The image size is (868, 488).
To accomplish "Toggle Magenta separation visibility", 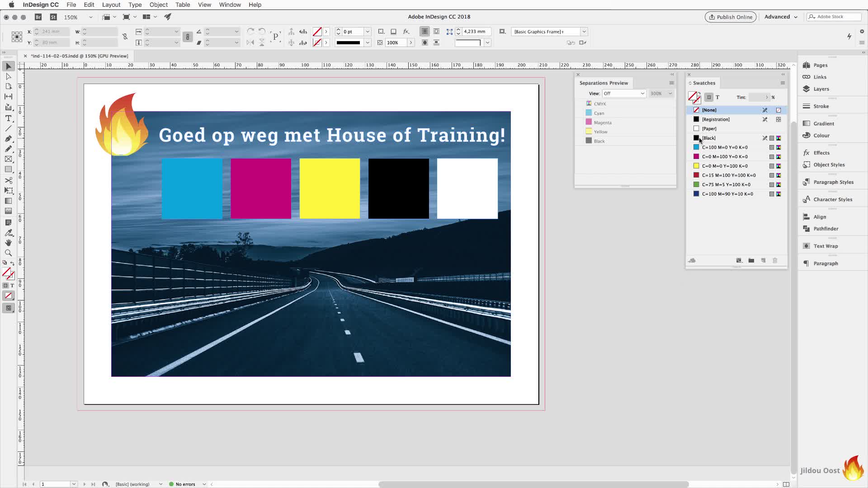I will tap(589, 122).
